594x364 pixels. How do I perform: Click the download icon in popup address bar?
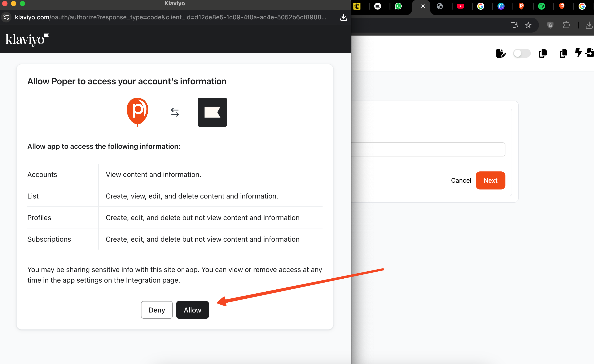pyautogui.click(x=343, y=17)
